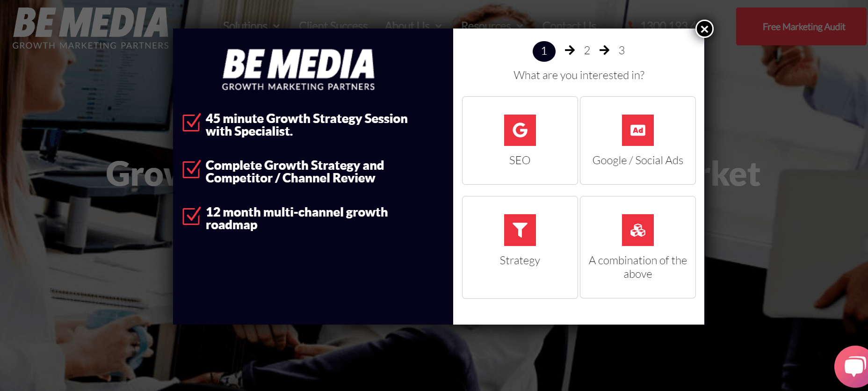This screenshot has width=868, height=391.
Task: Click step 3 in the progress indicator
Action: 622,51
